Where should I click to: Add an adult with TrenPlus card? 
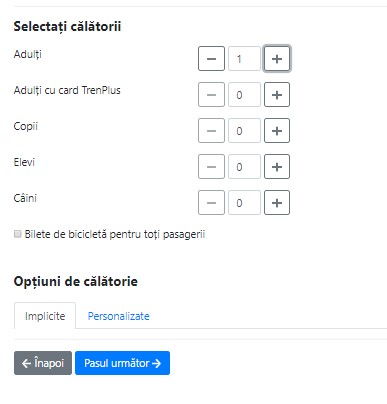point(277,95)
